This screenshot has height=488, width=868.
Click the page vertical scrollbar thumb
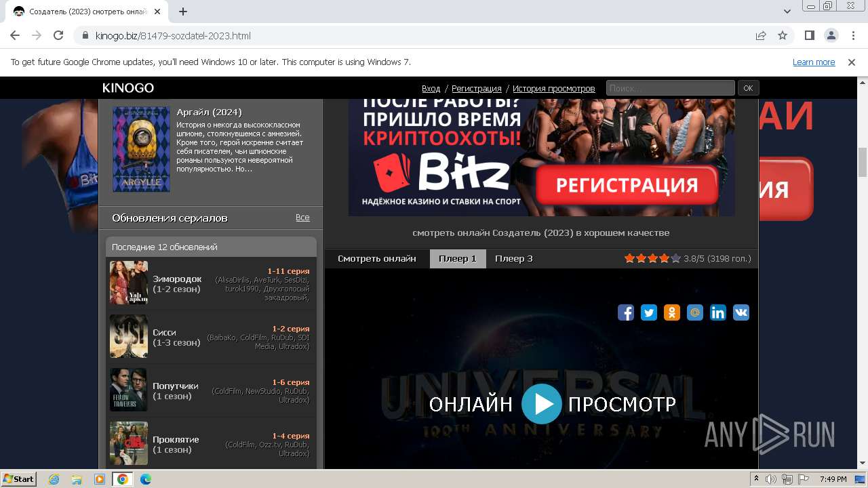[x=863, y=161]
